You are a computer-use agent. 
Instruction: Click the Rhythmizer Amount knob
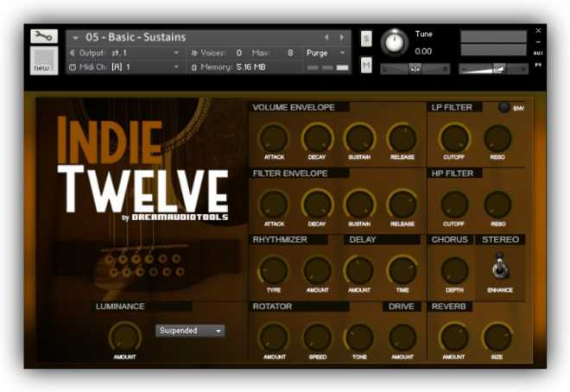(x=317, y=270)
